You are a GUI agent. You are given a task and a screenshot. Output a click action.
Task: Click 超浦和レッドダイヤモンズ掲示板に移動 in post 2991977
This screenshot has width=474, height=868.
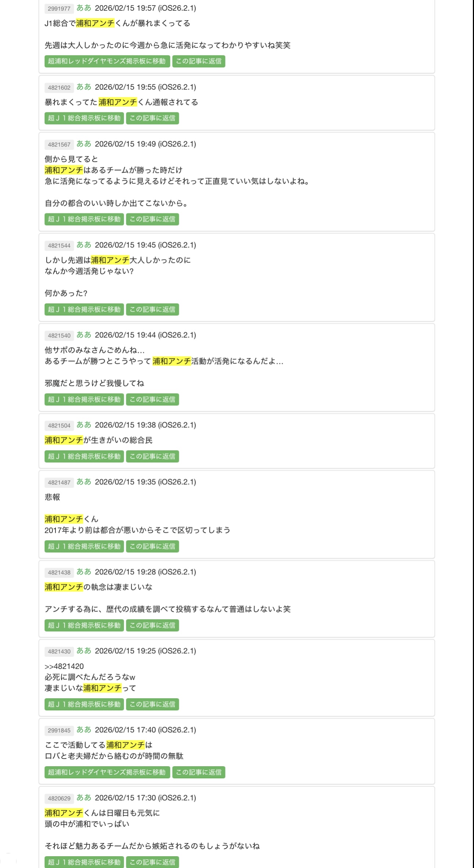[x=107, y=61]
